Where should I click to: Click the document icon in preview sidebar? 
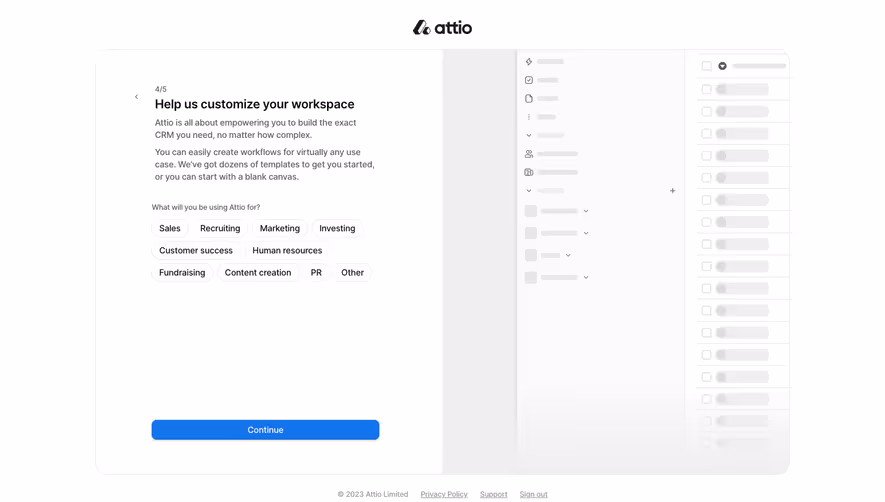[x=529, y=98]
